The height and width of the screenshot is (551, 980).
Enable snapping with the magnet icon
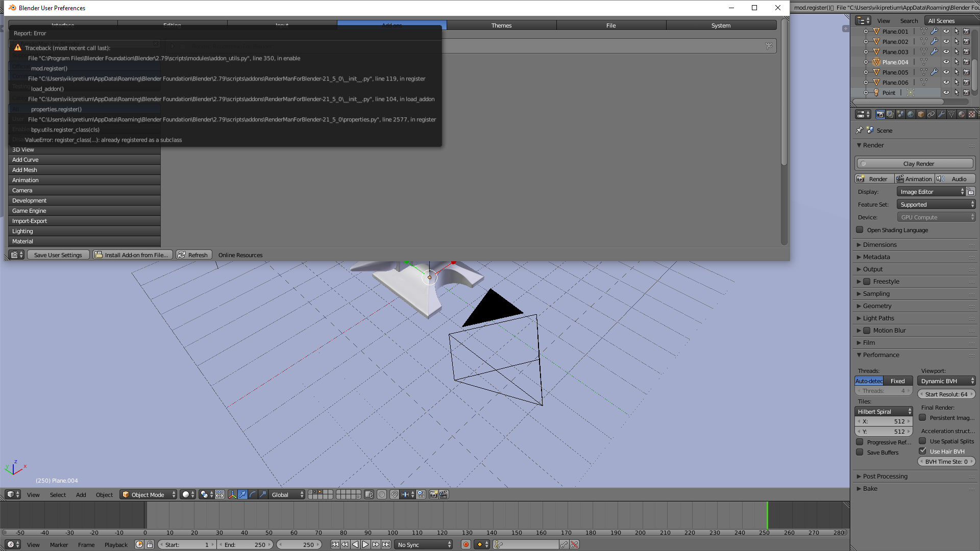click(395, 494)
